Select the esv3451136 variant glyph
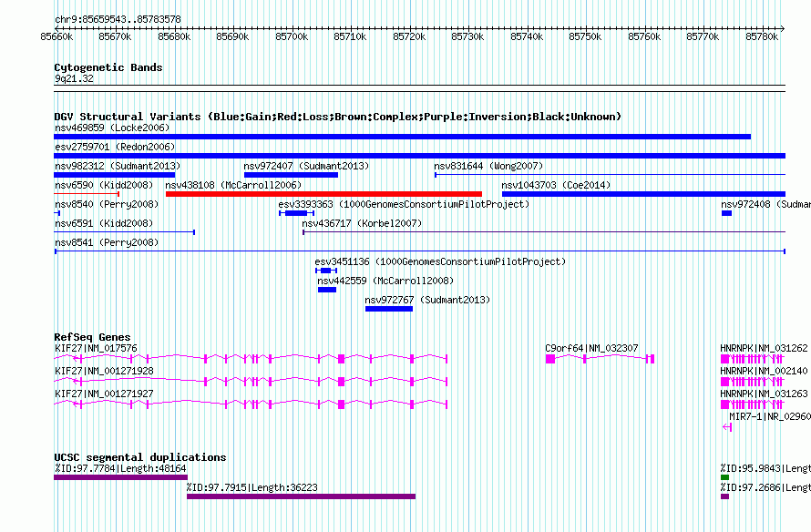Image resolution: width=811 pixels, height=532 pixels. [x=326, y=271]
